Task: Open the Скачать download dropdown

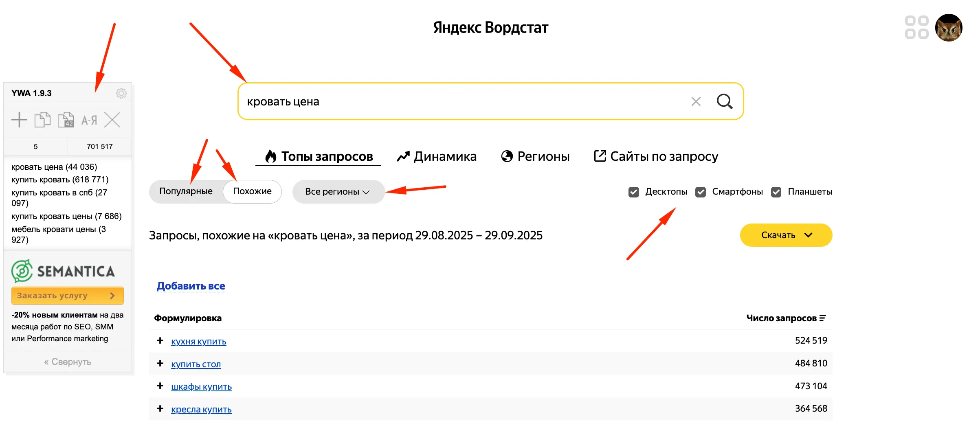Action: pos(786,235)
